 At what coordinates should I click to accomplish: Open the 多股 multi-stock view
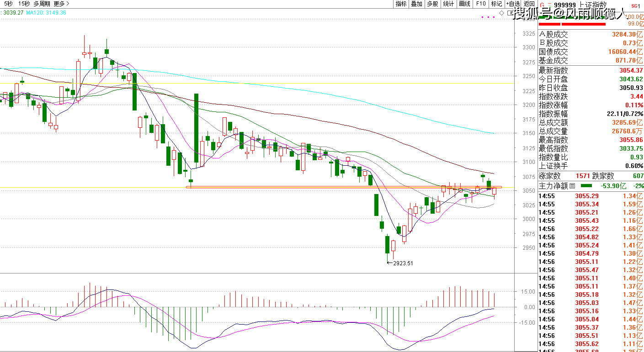[432, 4]
